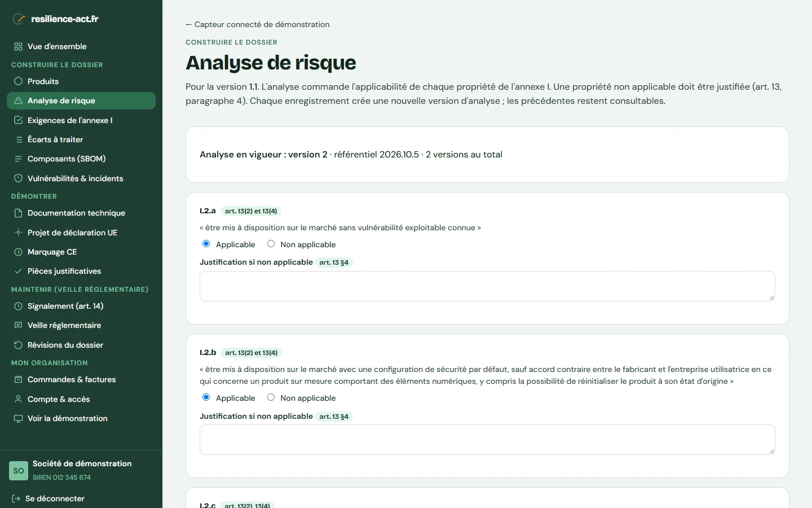
Task: Focus the I.2.b justification text area
Action: pyautogui.click(x=487, y=440)
